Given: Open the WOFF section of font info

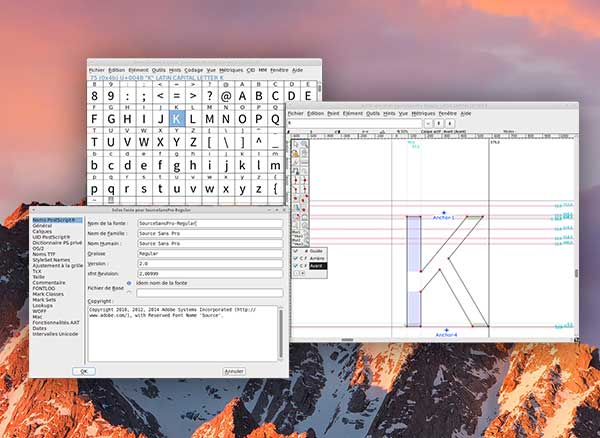Looking at the screenshot, I should 39,311.
